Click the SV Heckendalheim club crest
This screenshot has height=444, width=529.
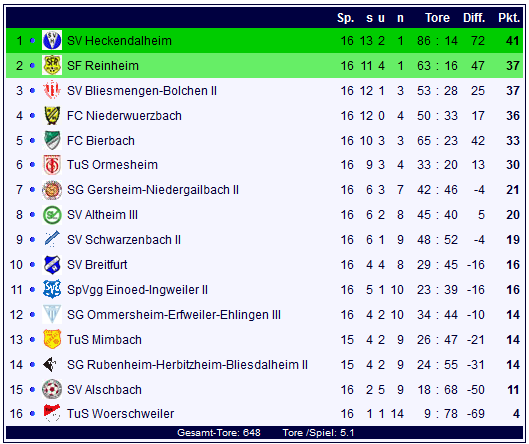[52, 40]
